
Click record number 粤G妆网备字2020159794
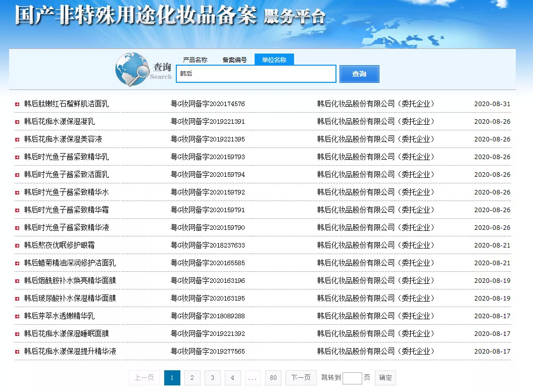208,174
